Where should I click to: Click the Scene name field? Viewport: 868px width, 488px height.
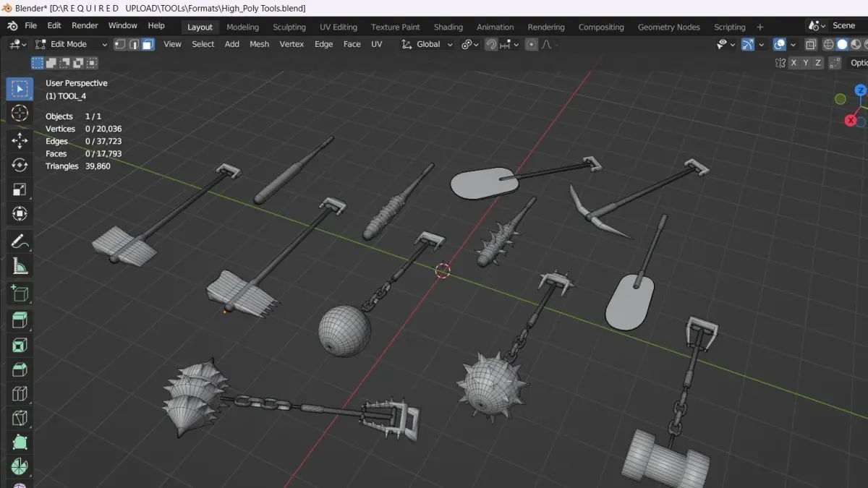coord(848,25)
